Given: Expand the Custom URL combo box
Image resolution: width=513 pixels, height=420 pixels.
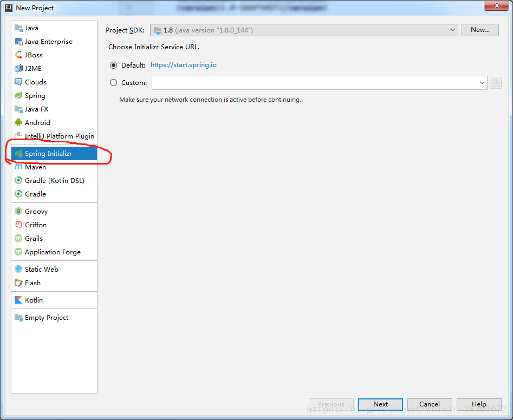Looking at the screenshot, I should [x=482, y=82].
